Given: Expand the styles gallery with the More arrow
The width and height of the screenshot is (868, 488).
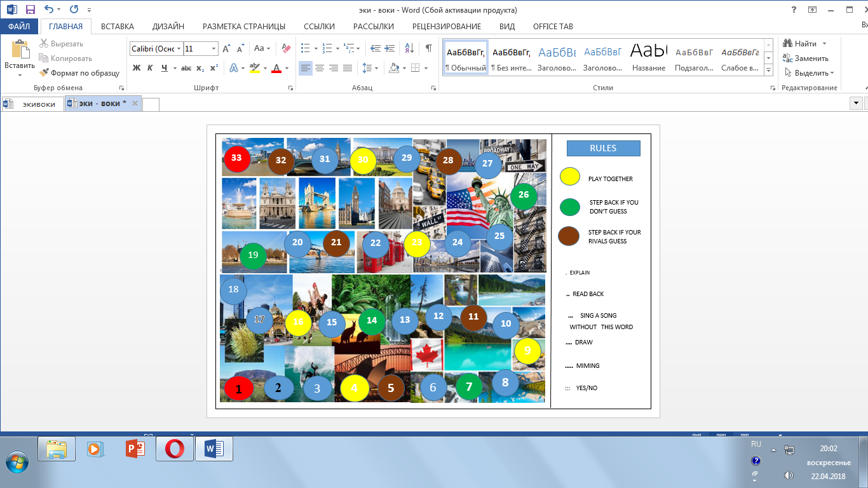Looking at the screenshot, I should pyautogui.click(x=769, y=69).
